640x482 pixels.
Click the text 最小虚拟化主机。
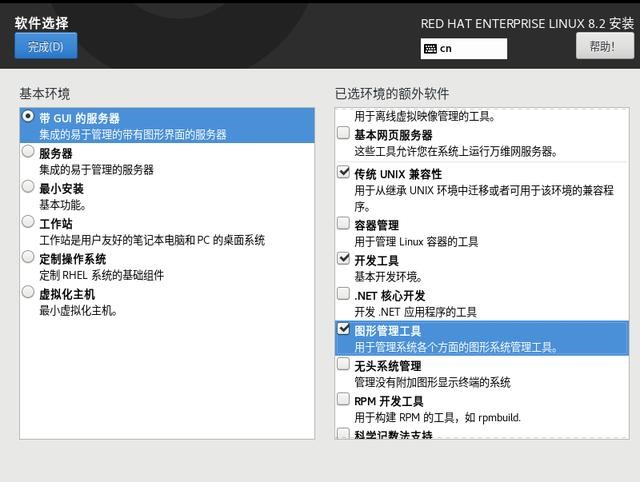tap(78, 310)
